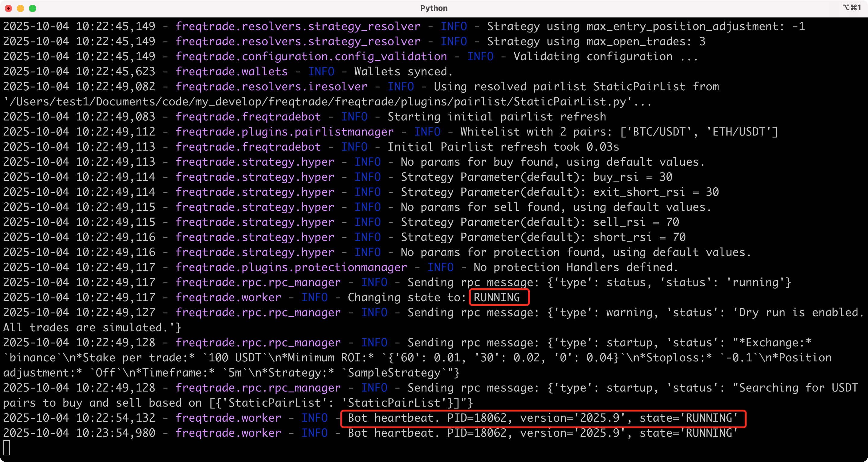
Task: Click 'SampleStrategy' text in startup message
Action: point(394,373)
